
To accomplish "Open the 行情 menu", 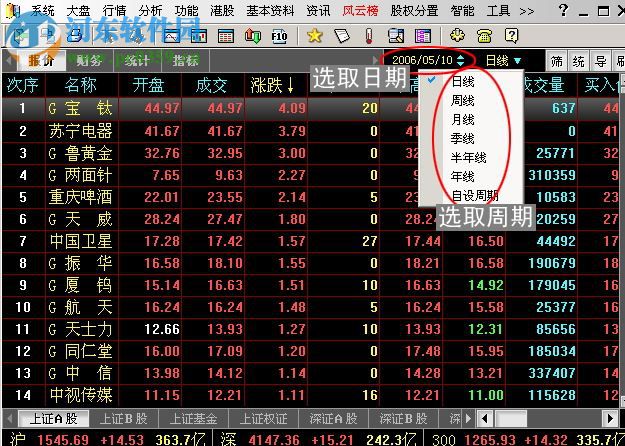I will (114, 10).
